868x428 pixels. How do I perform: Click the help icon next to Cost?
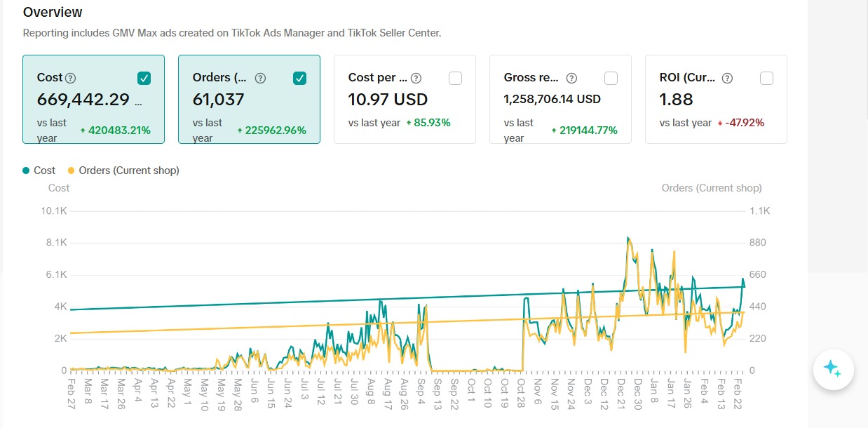[71, 78]
